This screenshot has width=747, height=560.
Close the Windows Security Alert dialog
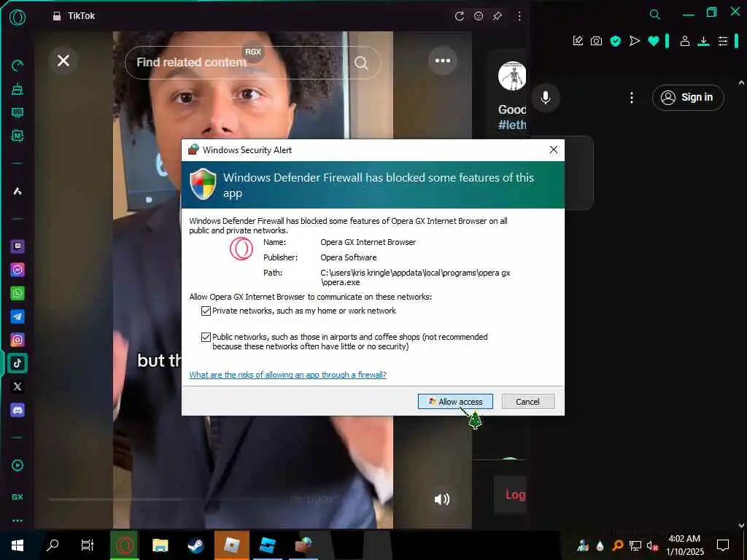553,149
